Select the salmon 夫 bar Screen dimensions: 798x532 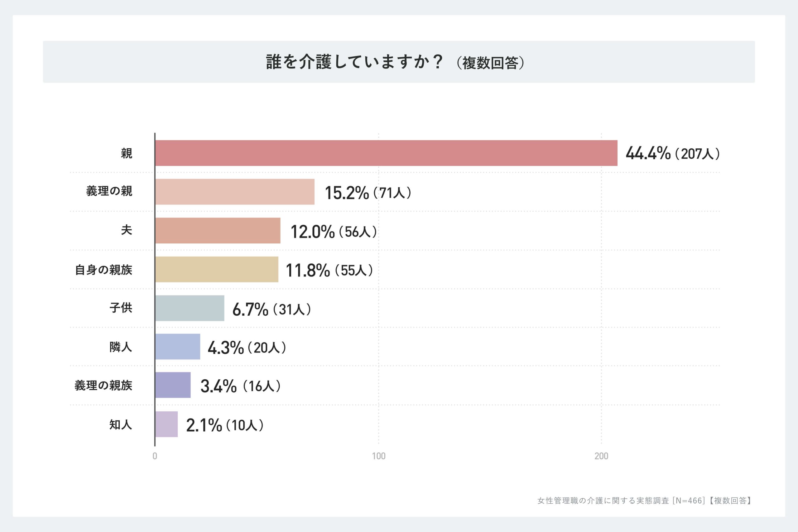tap(218, 231)
